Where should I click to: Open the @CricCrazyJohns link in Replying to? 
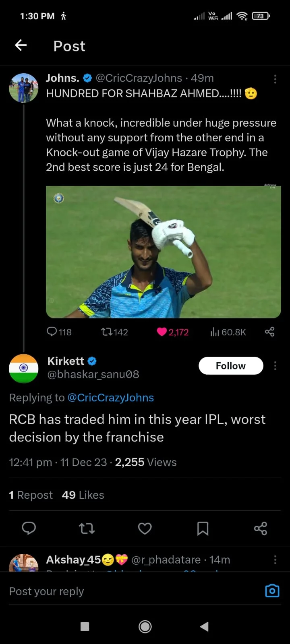[x=110, y=398]
